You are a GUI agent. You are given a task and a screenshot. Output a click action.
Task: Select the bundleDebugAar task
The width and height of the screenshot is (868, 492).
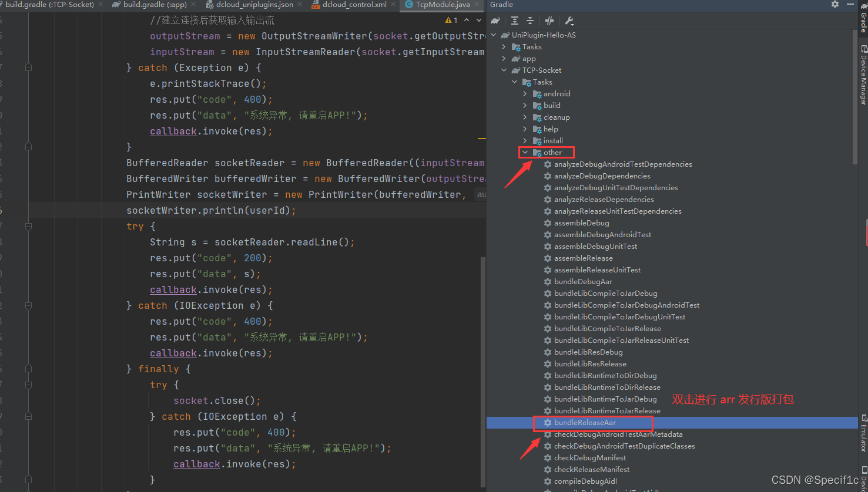(x=583, y=282)
